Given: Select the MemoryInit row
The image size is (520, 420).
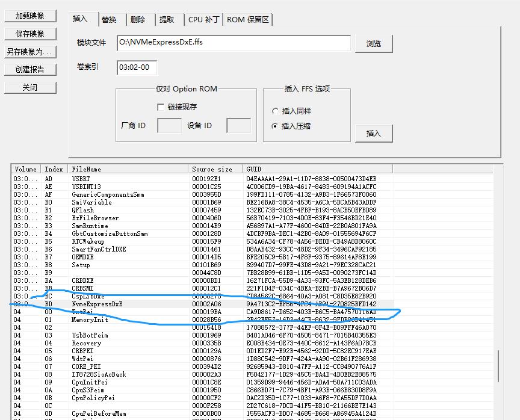Looking at the screenshot, I should (202, 320).
